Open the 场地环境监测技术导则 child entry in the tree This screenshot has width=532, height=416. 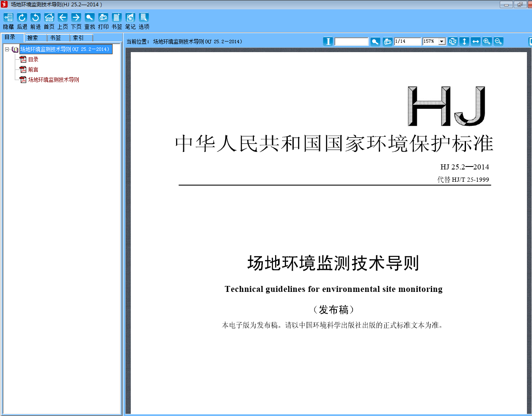pyautogui.click(x=54, y=80)
